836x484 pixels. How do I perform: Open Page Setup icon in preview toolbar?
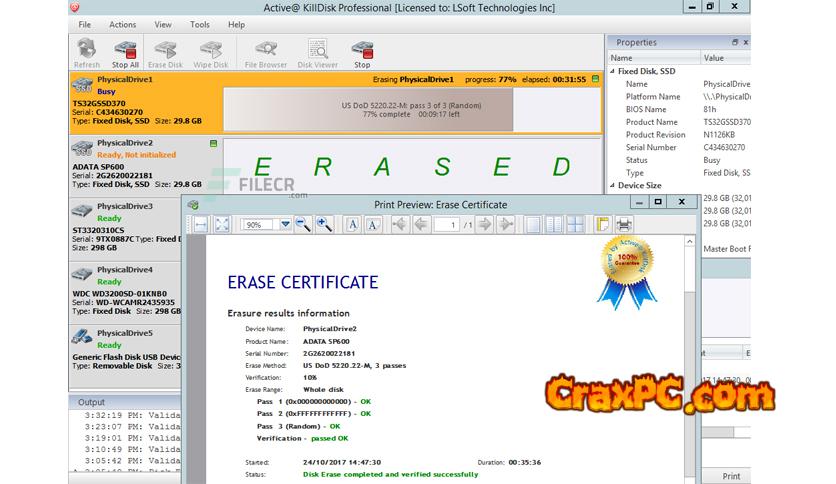click(x=602, y=225)
